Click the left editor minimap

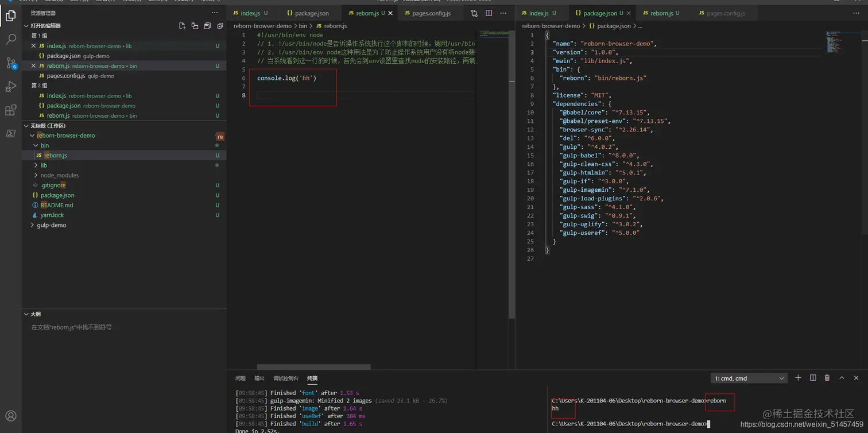[x=493, y=33]
